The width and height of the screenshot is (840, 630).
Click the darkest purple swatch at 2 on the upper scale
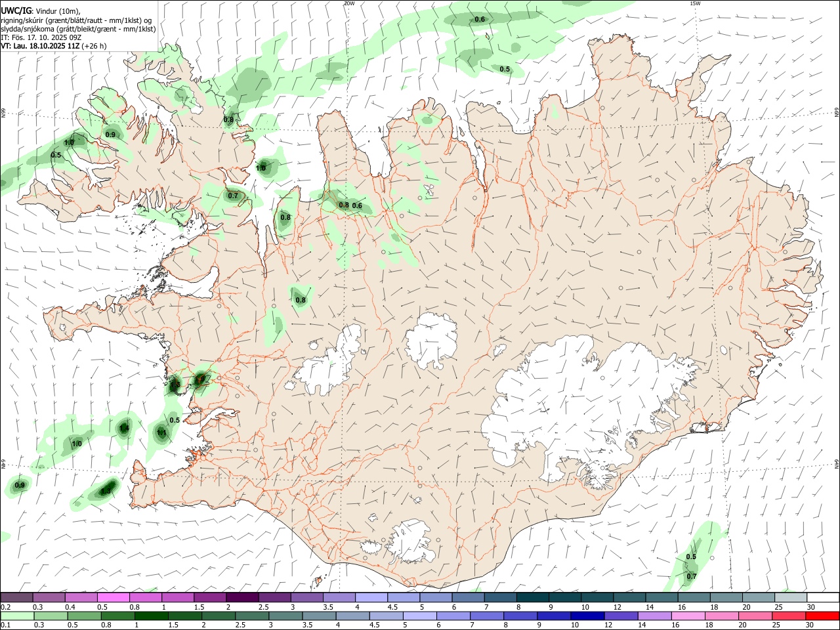click(242, 598)
